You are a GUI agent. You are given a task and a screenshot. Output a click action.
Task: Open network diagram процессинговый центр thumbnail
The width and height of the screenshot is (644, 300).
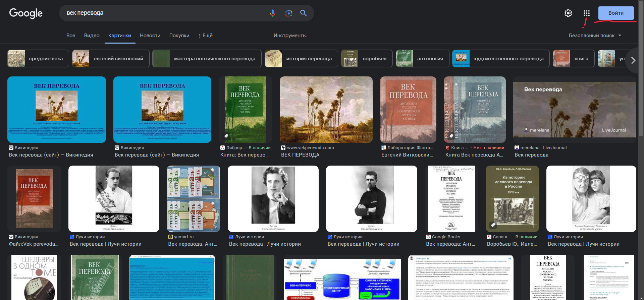pyautogui.click(x=342, y=279)
